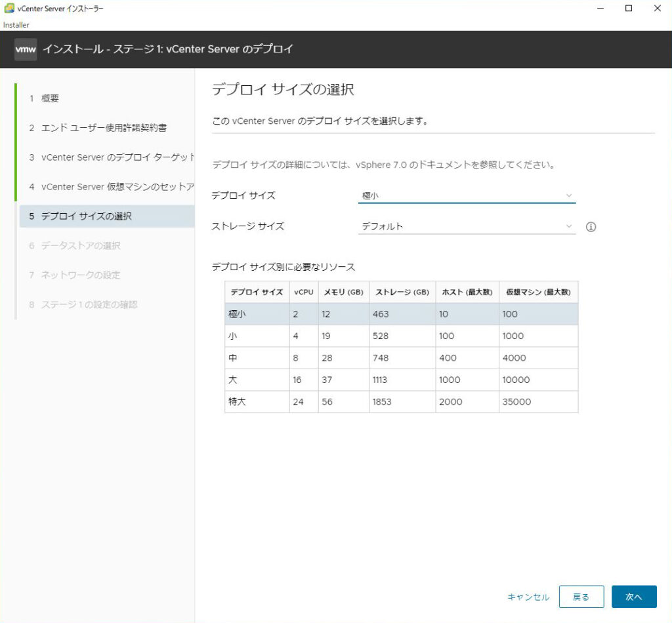Open the デプロイ サイズ dropdown

point(467,195)
